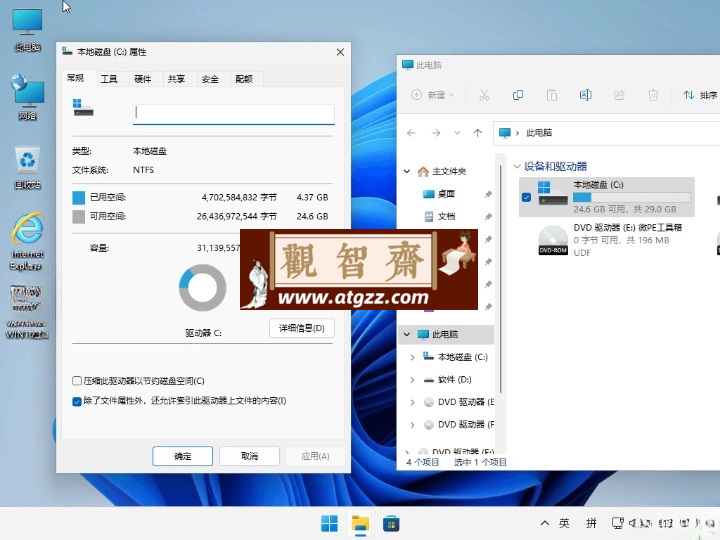Uncheck the file content indexing checkbox

[77, 401]
